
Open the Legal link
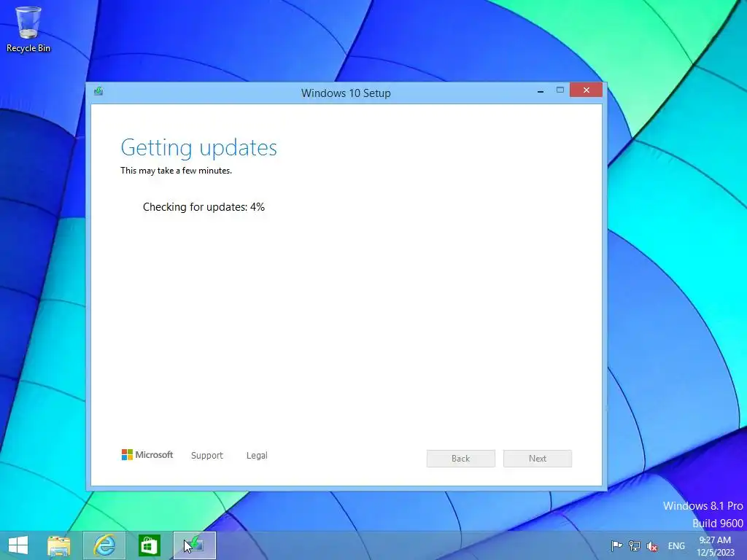point(257,456)
